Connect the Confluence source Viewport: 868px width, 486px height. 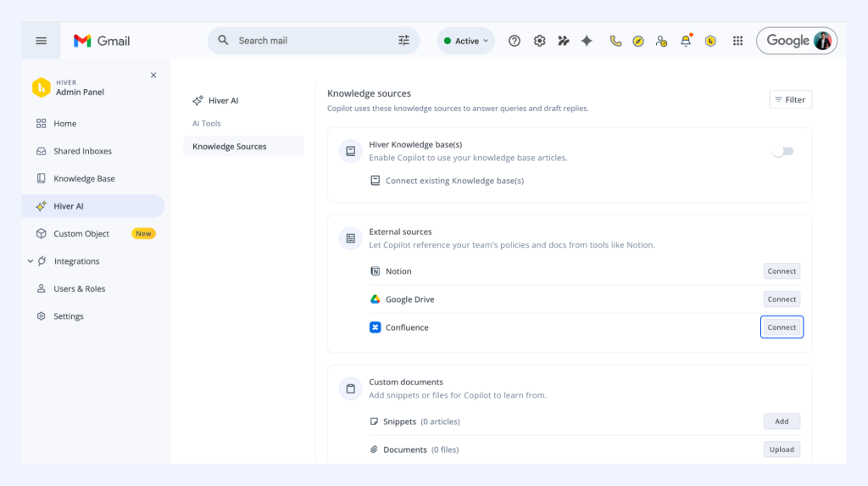point(782,327)
